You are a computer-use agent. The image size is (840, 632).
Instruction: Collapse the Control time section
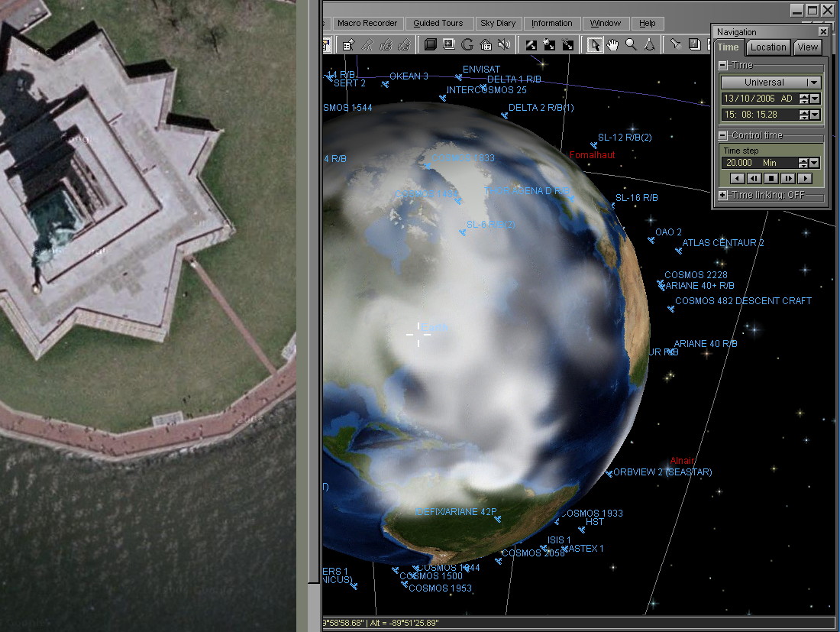click(723, 135)
